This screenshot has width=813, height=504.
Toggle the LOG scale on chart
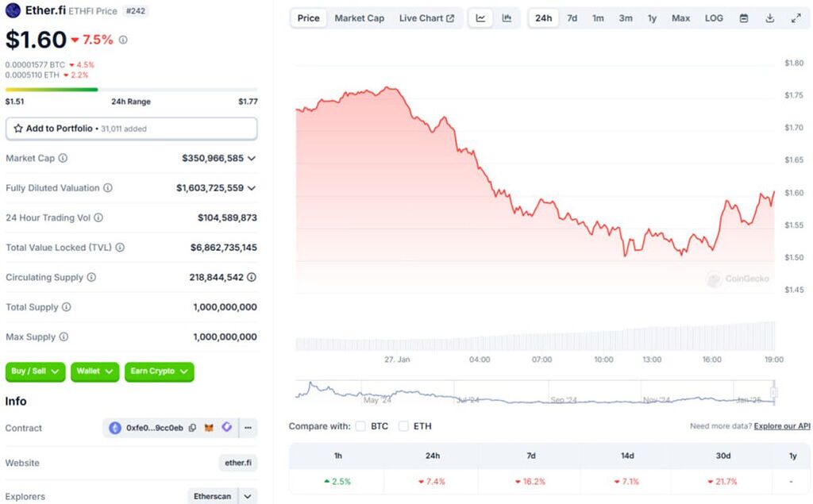[714, 18]
